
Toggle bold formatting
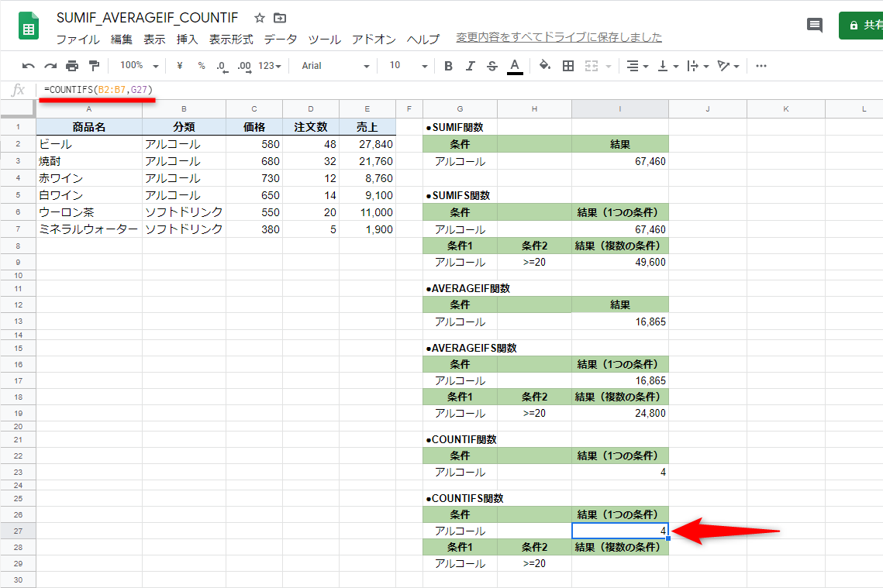[x=447, y=66]
